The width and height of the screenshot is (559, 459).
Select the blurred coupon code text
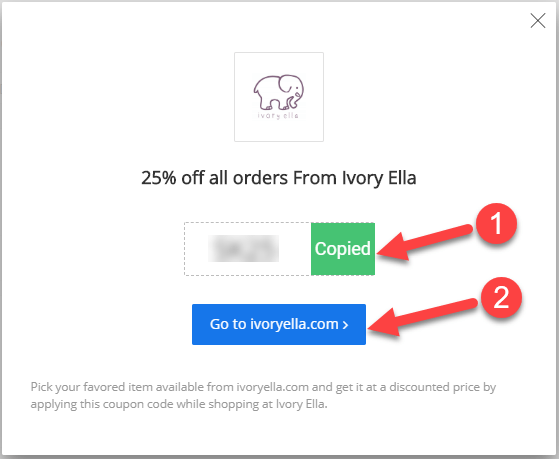click(243, 249)
